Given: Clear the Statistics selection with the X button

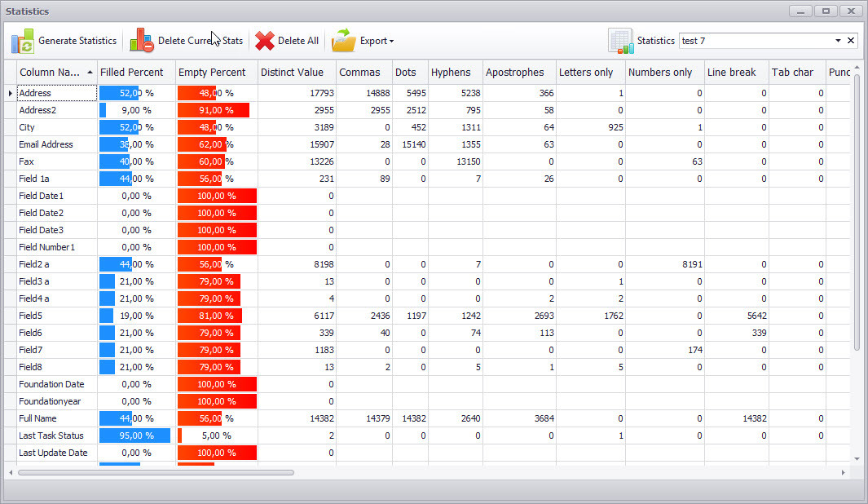Looking at the screenshot, I should click(851, 41).
